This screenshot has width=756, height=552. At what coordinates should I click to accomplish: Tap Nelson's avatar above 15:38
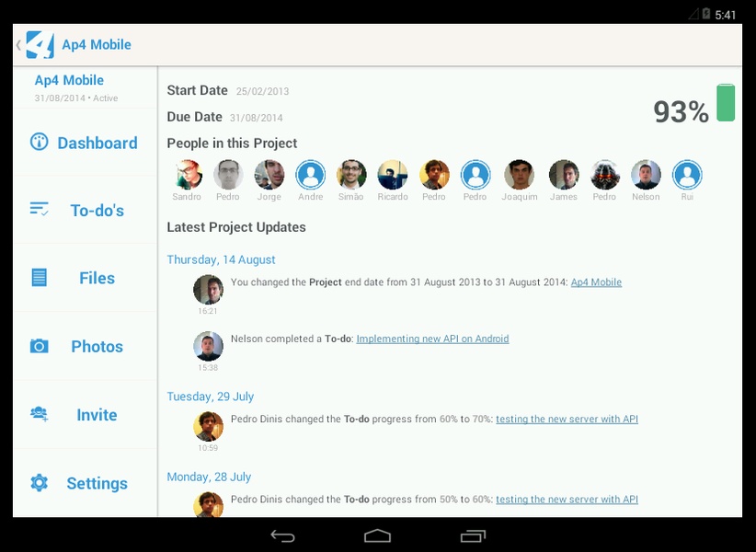coord(208,346)
